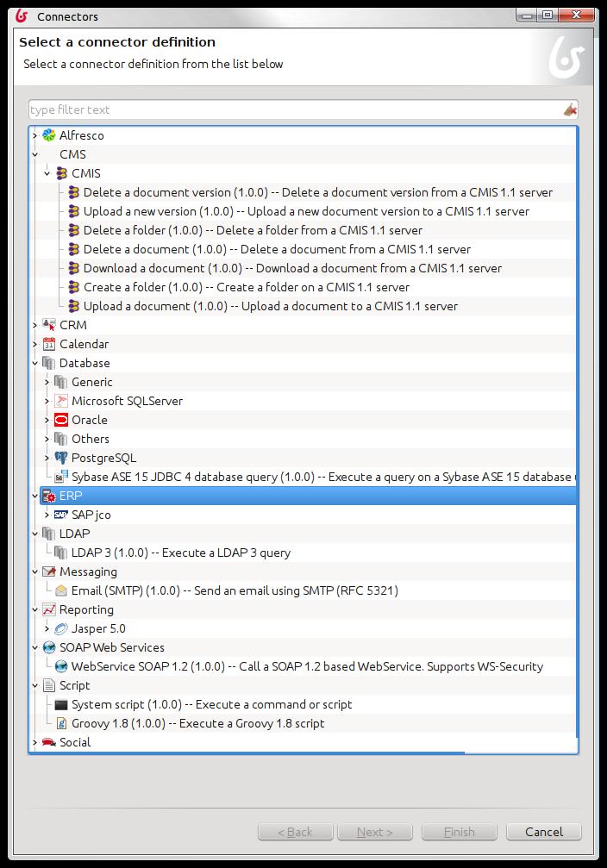Expand the Microsoft SQLServer node
Image resolution: width=607 pixels, height=868 pixels.
point(47,401)
